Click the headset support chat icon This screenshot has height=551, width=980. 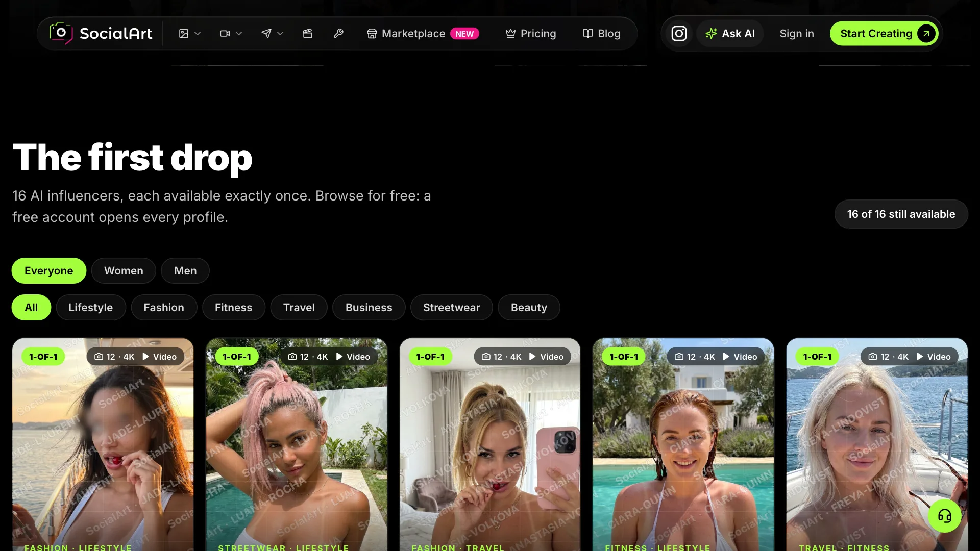point(944,516)
